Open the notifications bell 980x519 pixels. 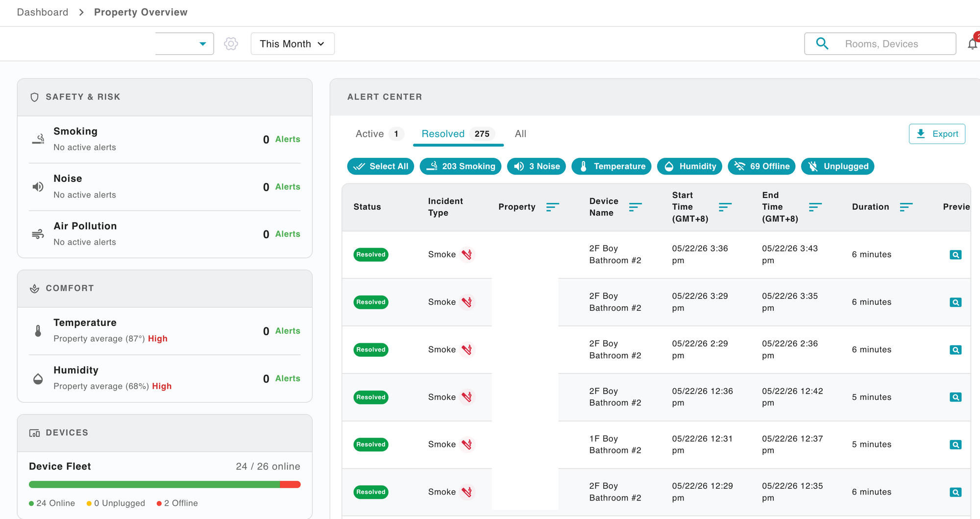[x=973, y=44]
